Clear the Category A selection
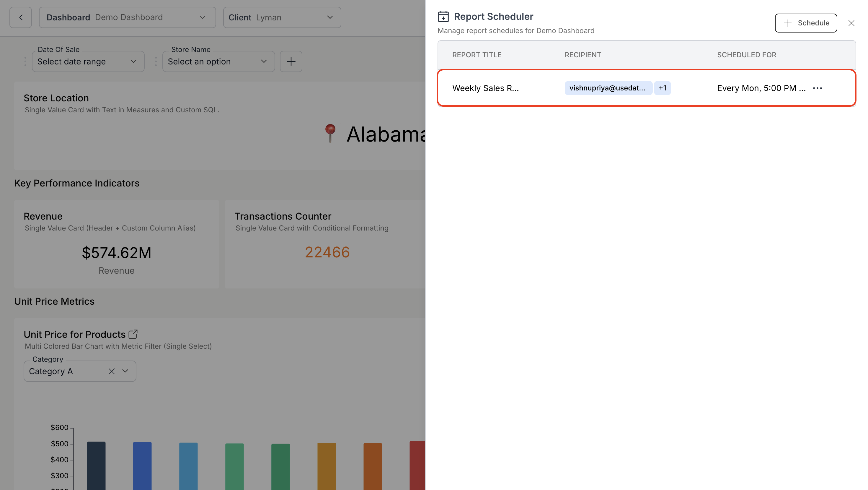Viewport: 868px width, 490px height. tap(111, 371)
